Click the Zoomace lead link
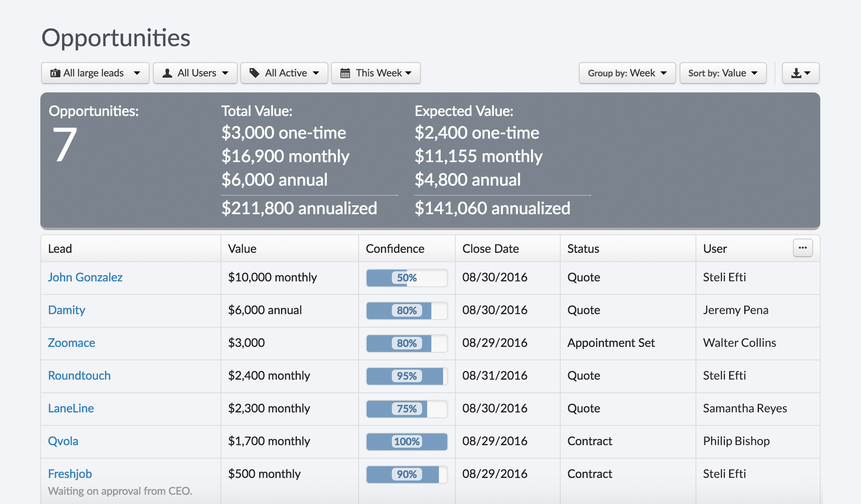 pyautogui.click(x=71, y=343)
